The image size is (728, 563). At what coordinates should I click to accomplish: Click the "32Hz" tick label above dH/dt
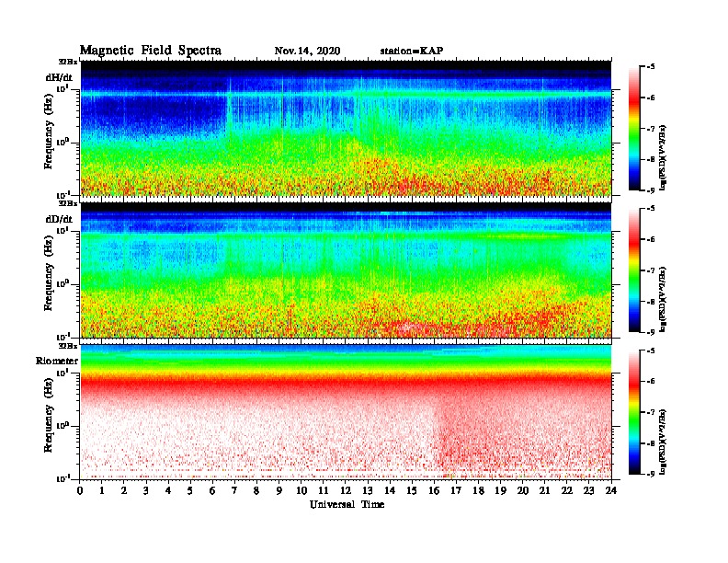click(x=68, y=62)
